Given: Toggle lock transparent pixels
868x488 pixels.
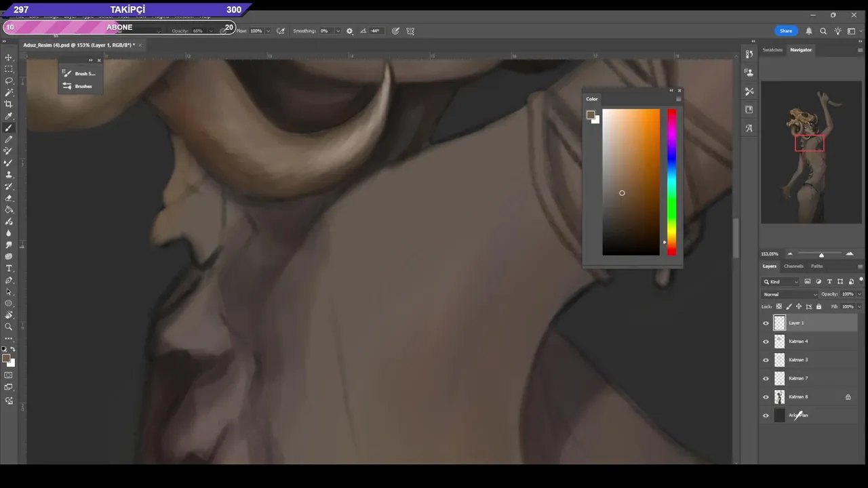Looking at the screenshot, I should [x=778, y=306].
